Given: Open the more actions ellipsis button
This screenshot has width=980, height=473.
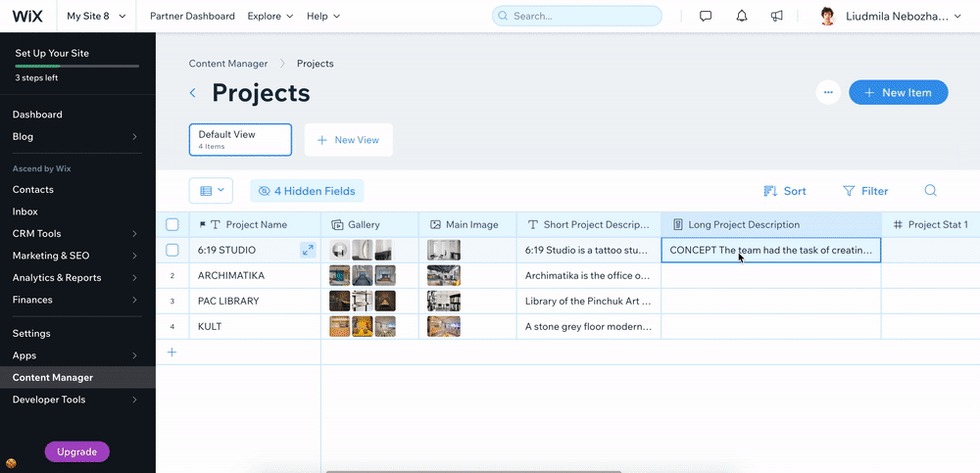Looking at the screenshot, I should coord(828,92).
